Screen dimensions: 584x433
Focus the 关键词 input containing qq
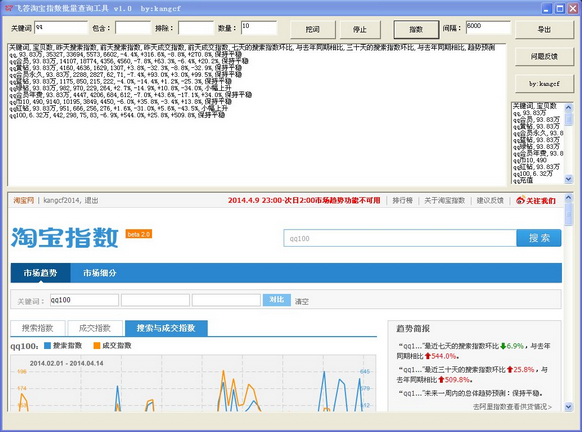(61, 28)
